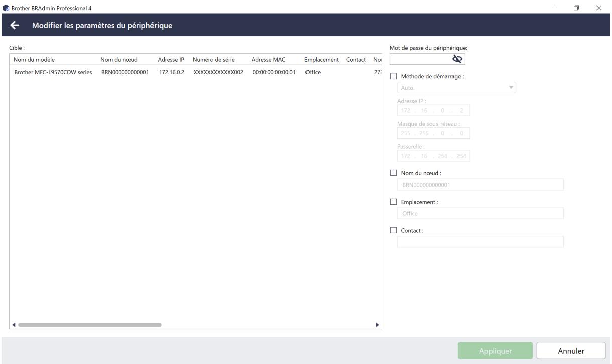Focus the Mot de passe du périphérique field
This screenshot has height=364, width=612.
pyautogui.click(x=427, y=59)
